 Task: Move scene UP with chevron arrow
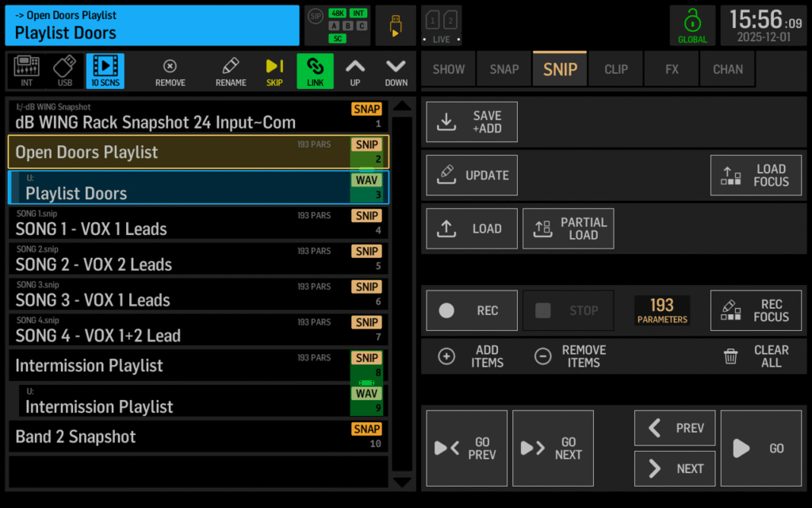[x=355, y=71]
